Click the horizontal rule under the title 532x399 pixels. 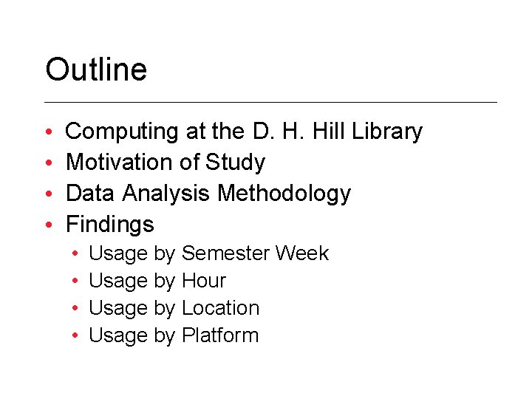[270, 102]
